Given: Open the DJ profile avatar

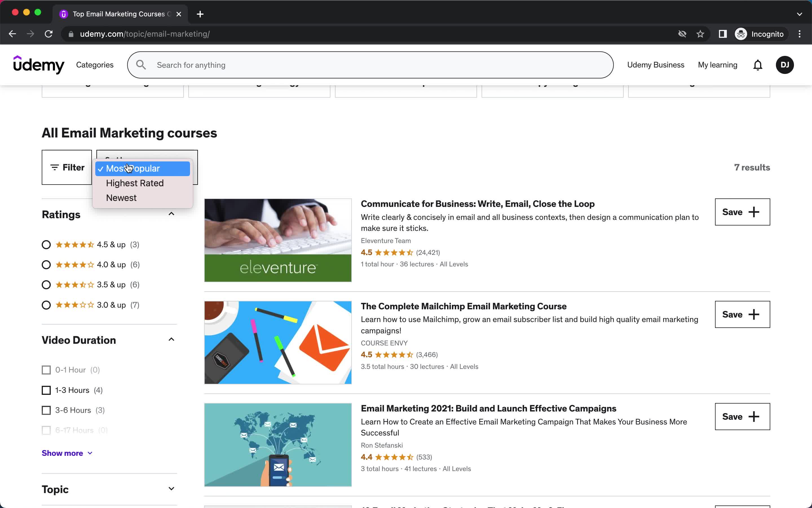Looking at the screenshot, I should pos(784,65).
